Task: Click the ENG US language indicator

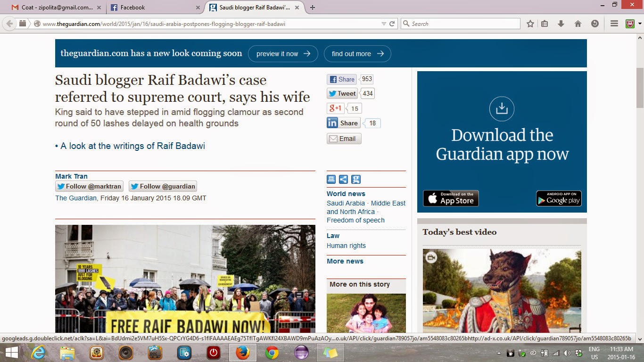Action: [x=594, y=353]
